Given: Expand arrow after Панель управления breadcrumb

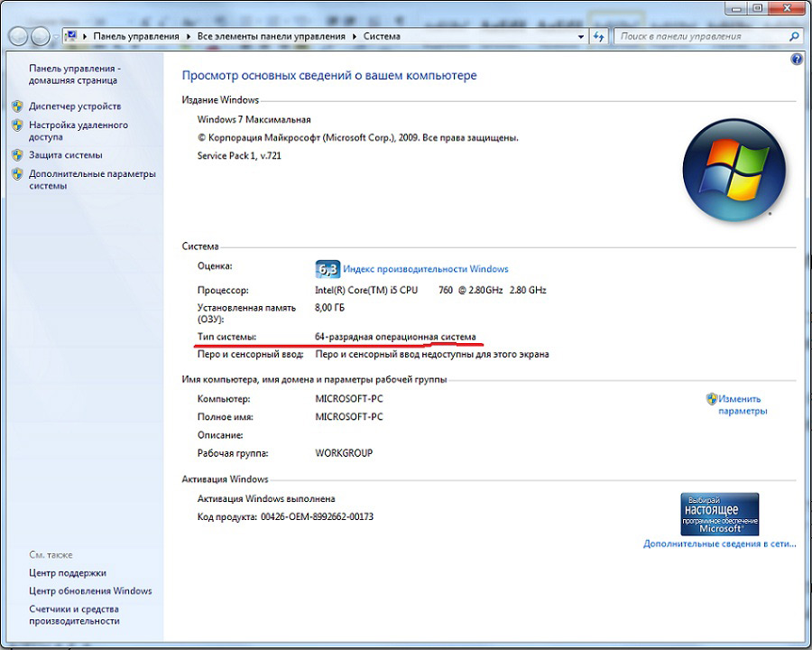Looking at the screenshot, I should point(188,36).
